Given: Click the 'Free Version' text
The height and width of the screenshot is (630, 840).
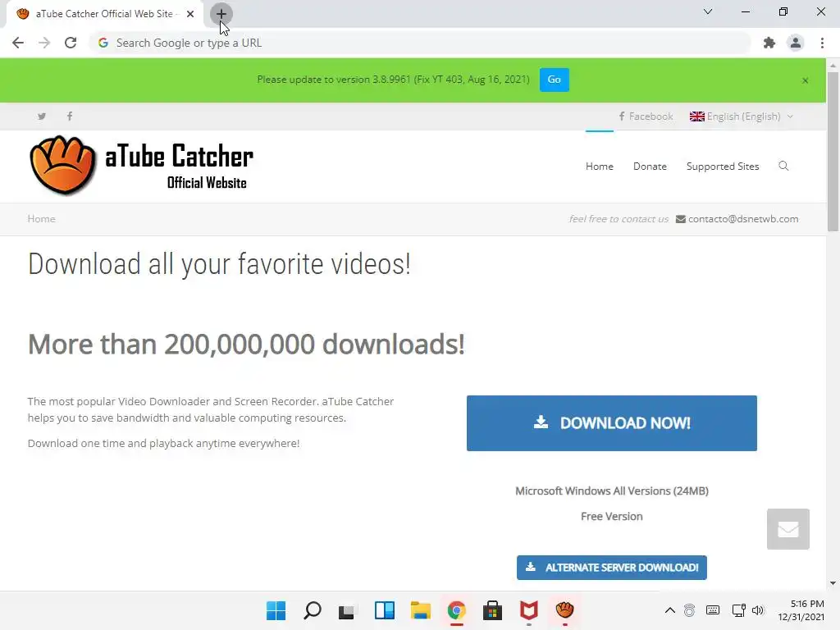Looking at the screenshot, I should coord(611,517).
